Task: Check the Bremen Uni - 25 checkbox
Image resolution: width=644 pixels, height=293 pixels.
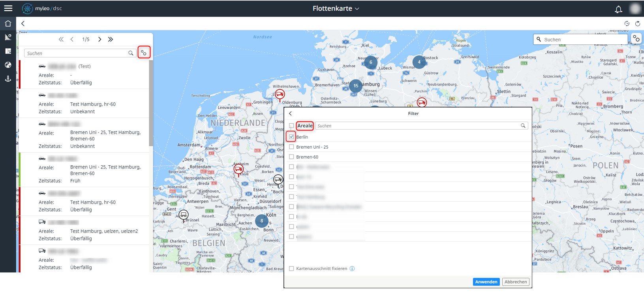Action: click(291, 147)
